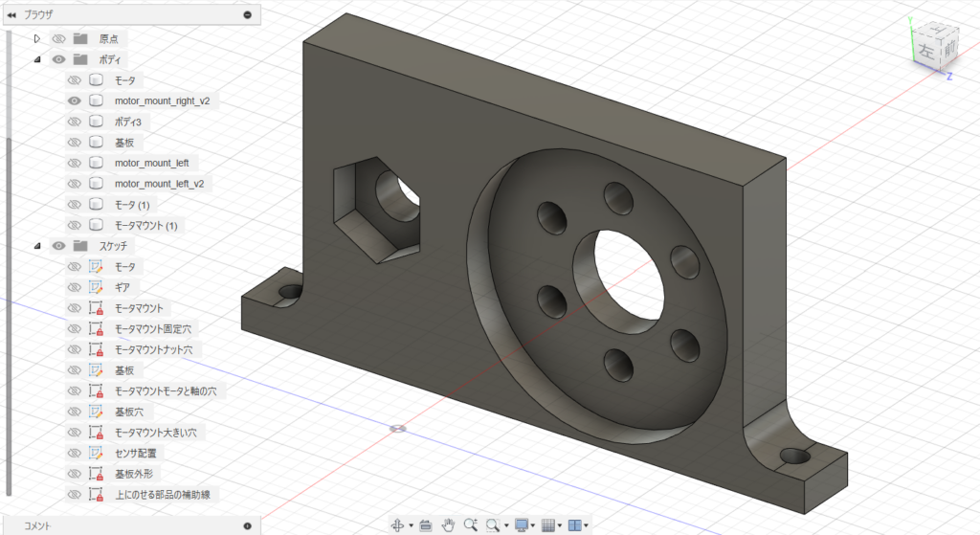The image size is (980, 535).
Task: Select the Pan hand tool
Action: pyautogui.click(x=448, y=525)
